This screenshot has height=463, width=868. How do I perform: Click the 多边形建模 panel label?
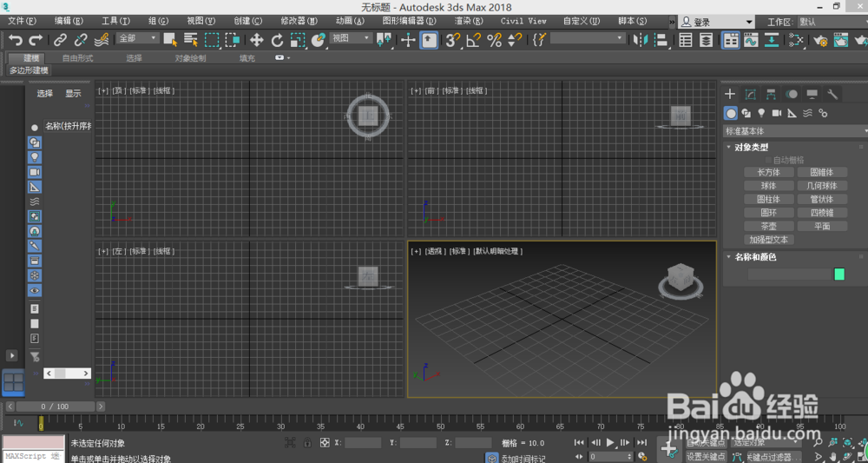click(29, 70)
